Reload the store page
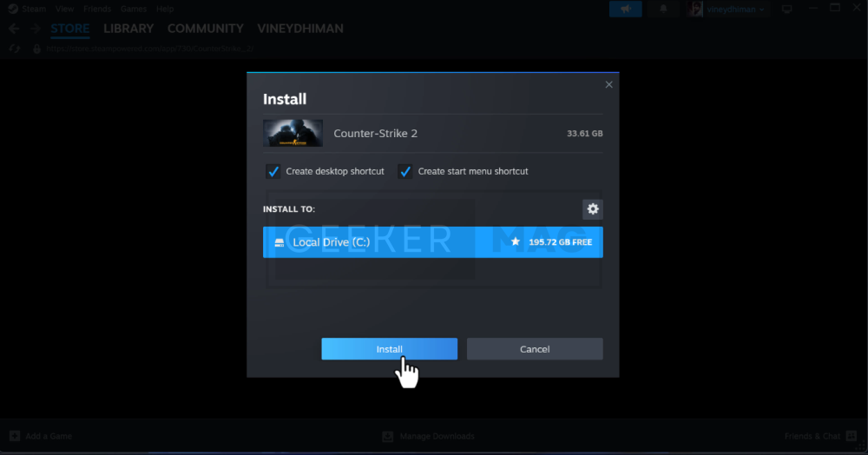 [15, 49]
